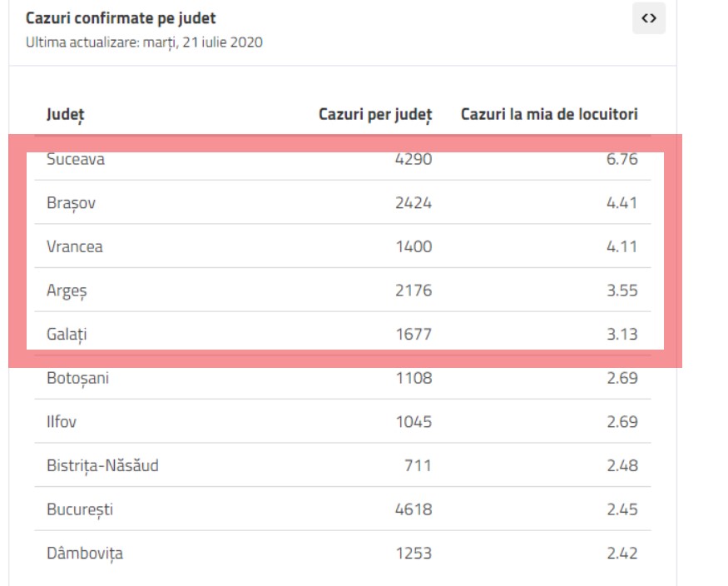Viewport: 728px width, 586px height.
Task: Click the Cazuri la mia de locuitori header
Action: [549, 115]
